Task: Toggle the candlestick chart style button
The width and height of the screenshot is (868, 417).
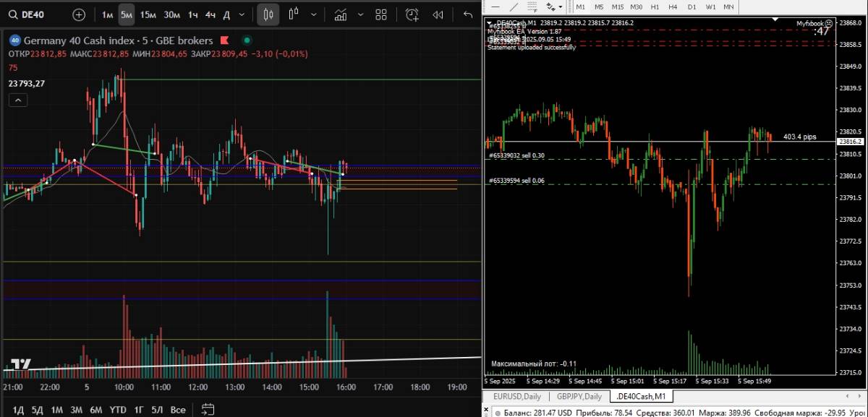Action: (x=268, y=14)
